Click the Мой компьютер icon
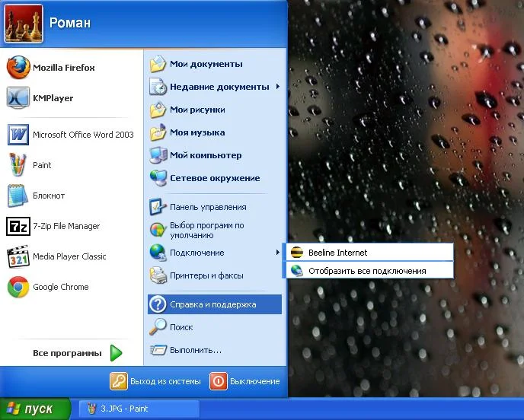This screenshot has height=420, width=524. 158,155
